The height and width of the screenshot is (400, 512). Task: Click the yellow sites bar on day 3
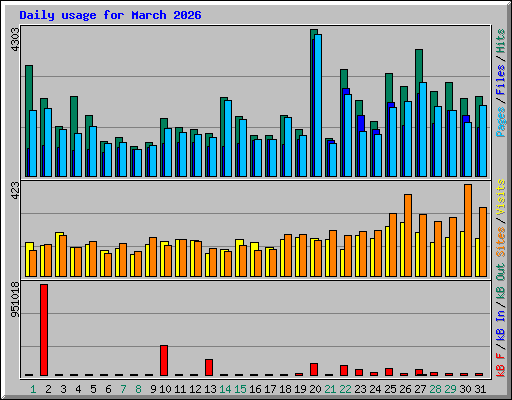point(57,254)
